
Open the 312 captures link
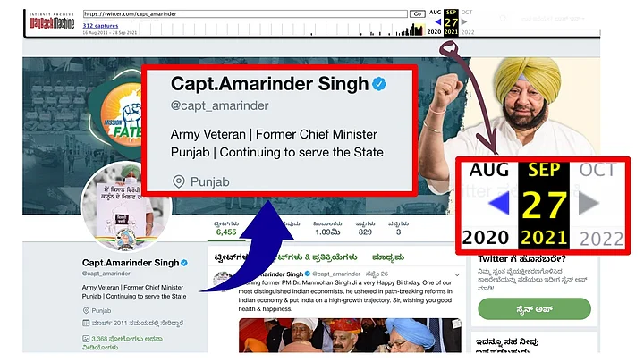tap(100, 25)
